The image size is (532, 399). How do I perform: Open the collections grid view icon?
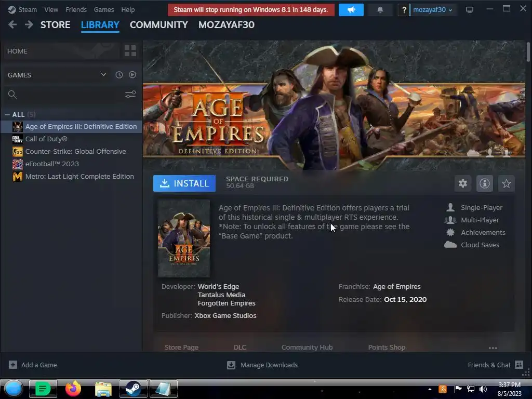[x=130, y=51]
